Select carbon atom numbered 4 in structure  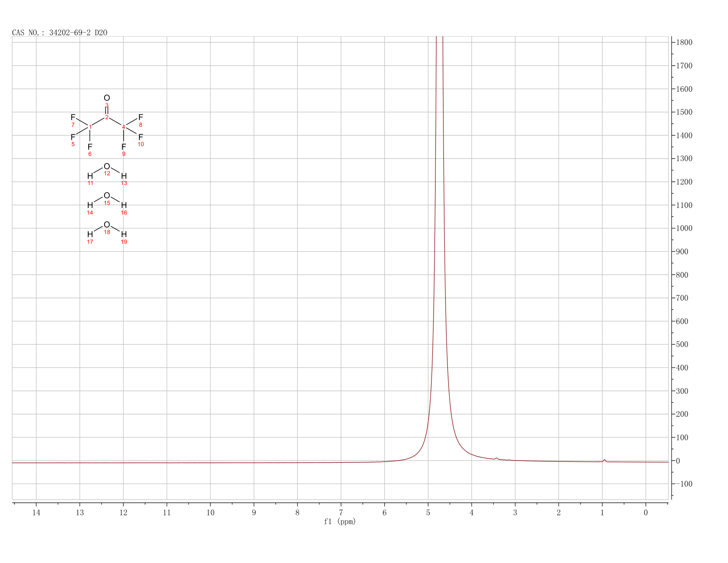124,127
